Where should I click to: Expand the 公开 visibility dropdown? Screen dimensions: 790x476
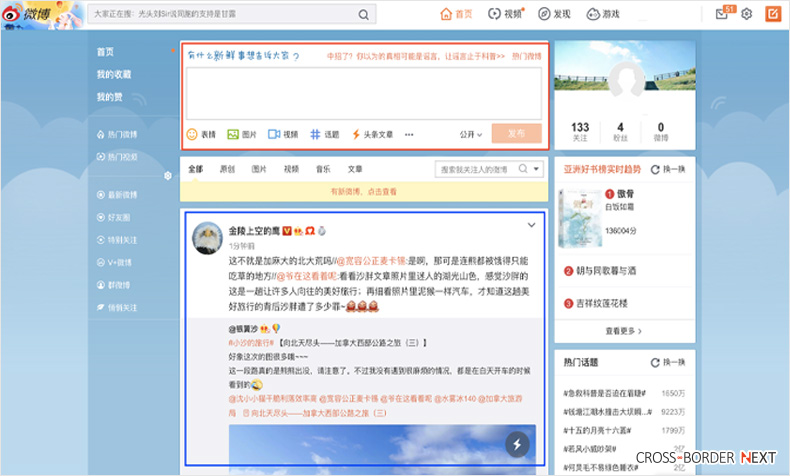point(471,134)
